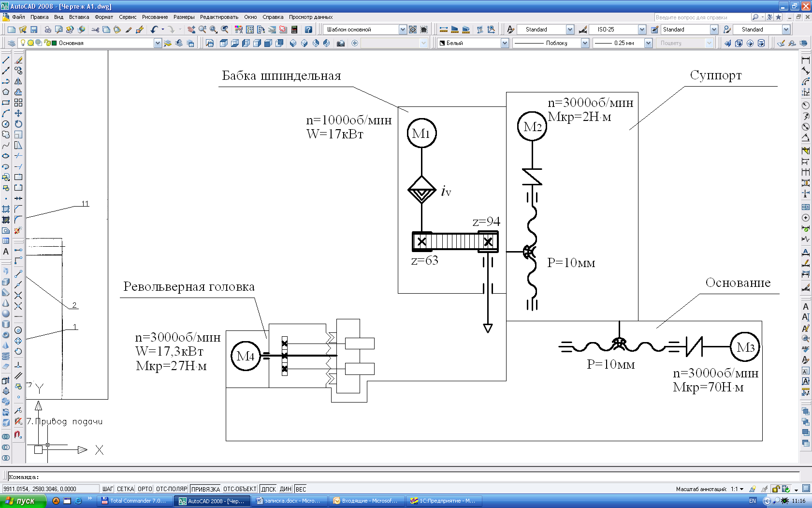
Task: Click the New drawing icon
Action: pyautogui.click(x=12, y=30)
